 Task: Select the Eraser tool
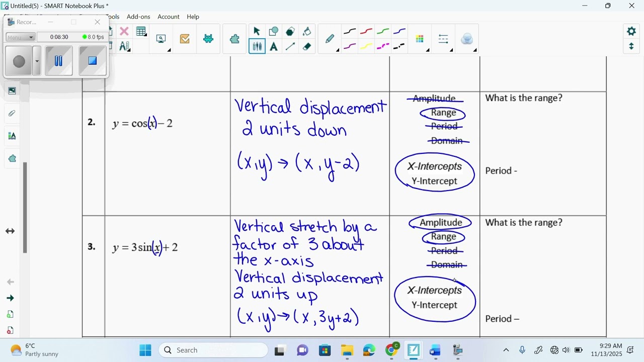(307, 47)
